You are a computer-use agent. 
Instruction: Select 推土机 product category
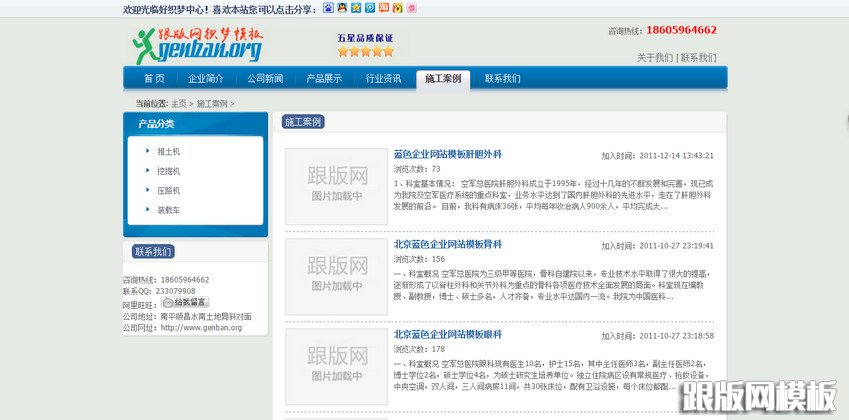click(168, 152)
